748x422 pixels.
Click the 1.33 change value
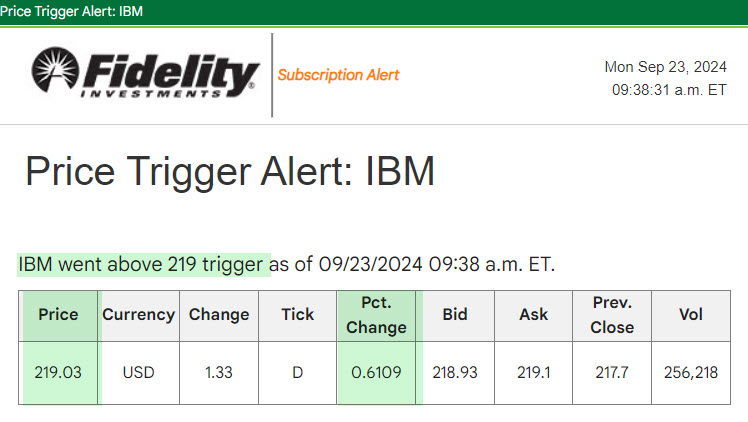click(x=219, y=372)
